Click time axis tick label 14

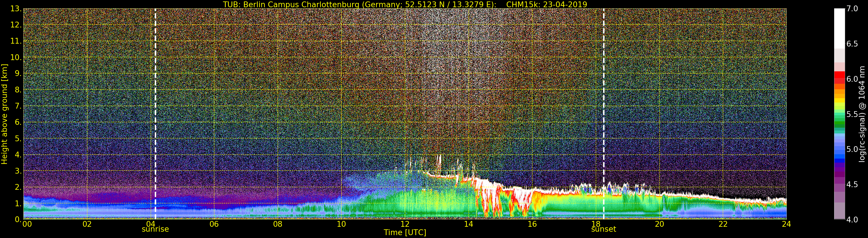click(x=468, y=224)
